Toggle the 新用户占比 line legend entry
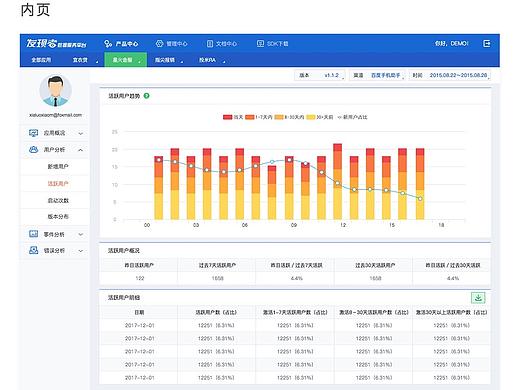This screenshot has width=520, height=390. pos(352,117)
